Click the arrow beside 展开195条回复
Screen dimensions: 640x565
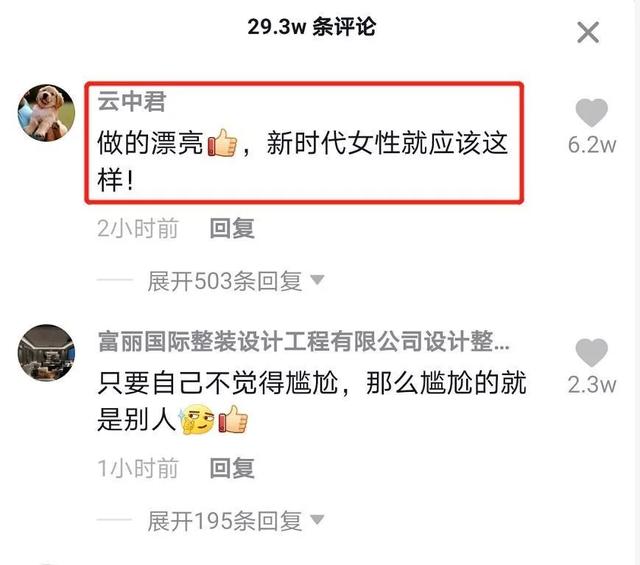(317, 520)
